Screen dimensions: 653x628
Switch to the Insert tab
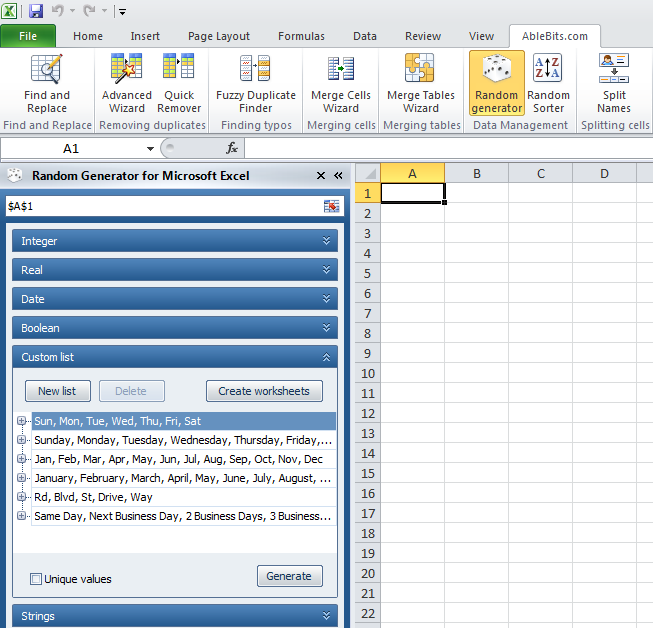tap(145, 36)
